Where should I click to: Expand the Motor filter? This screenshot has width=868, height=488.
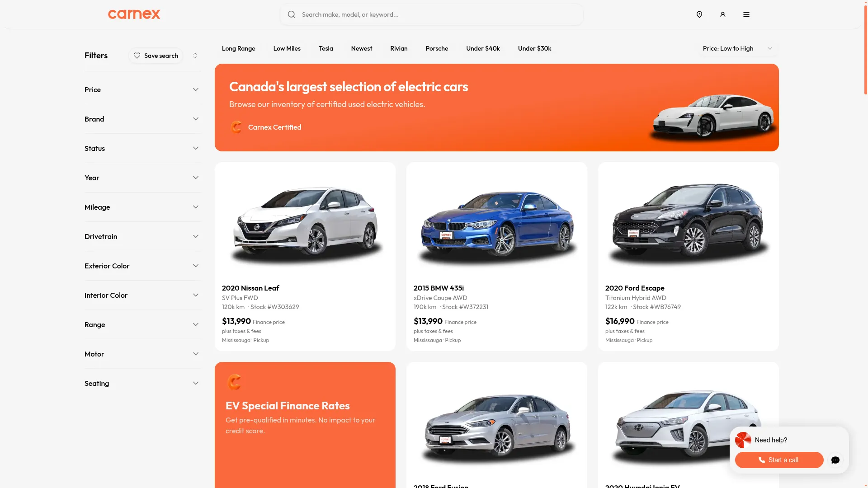(142, 354)
